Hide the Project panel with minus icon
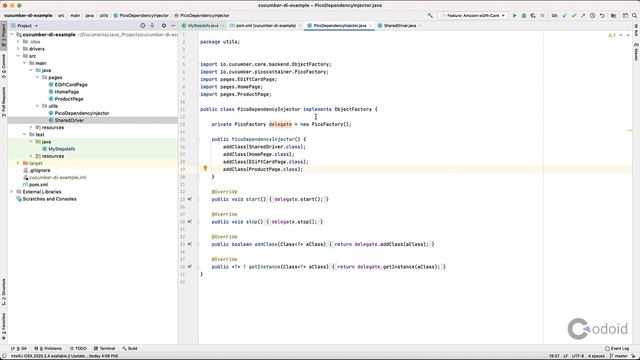The width and height of the screenshot is (640, 360). click(x=173, y=25)
